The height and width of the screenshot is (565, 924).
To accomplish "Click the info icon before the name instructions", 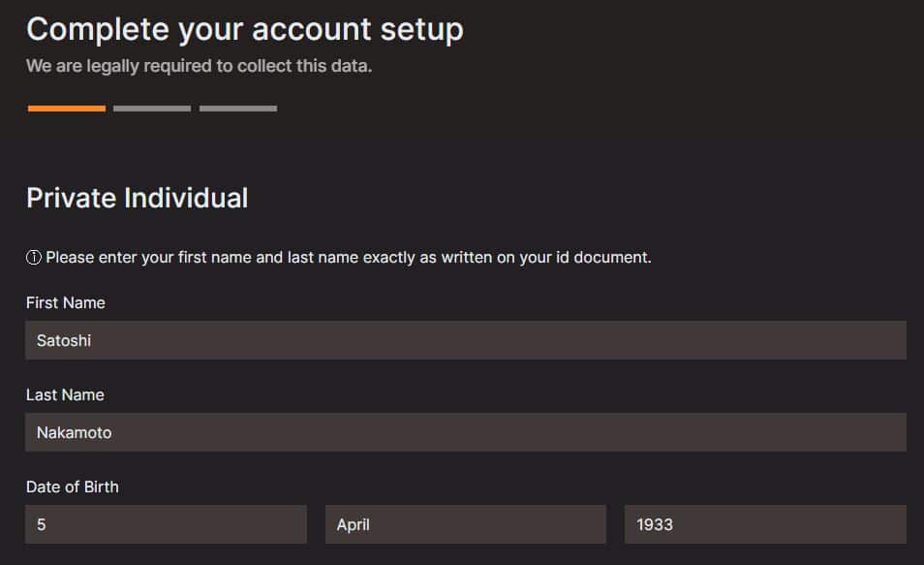I will coord(34,257).
